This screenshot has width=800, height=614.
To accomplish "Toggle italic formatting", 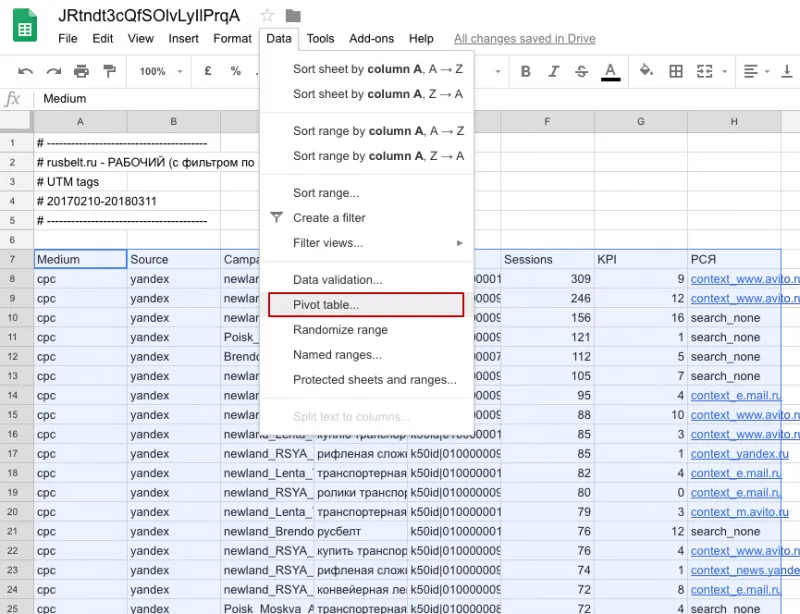I will coord(554,71).
